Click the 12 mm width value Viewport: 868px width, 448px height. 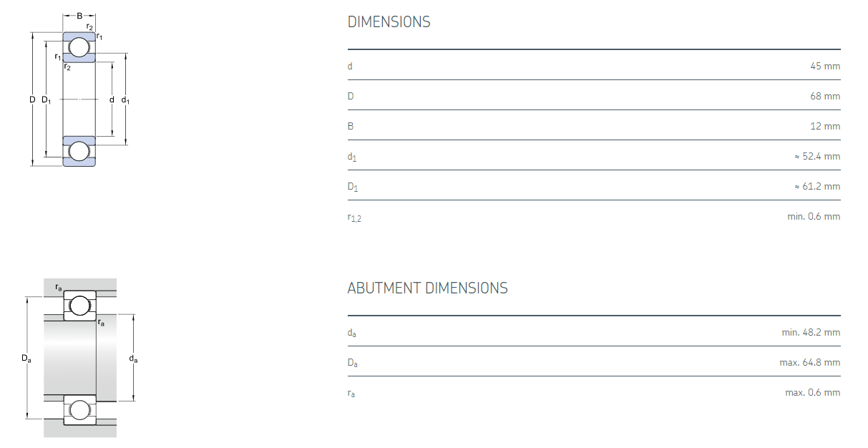point(826,126)
